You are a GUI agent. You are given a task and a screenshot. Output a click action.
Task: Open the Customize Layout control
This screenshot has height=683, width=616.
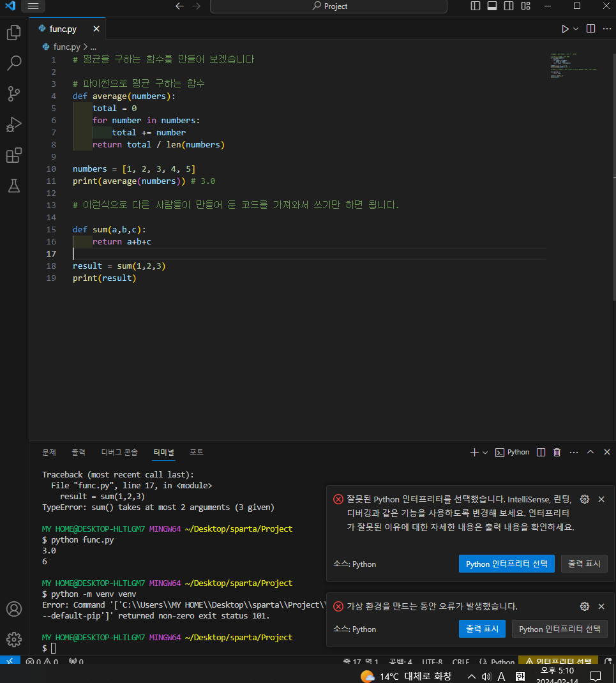pyautogui.click(x=526, y=6)
